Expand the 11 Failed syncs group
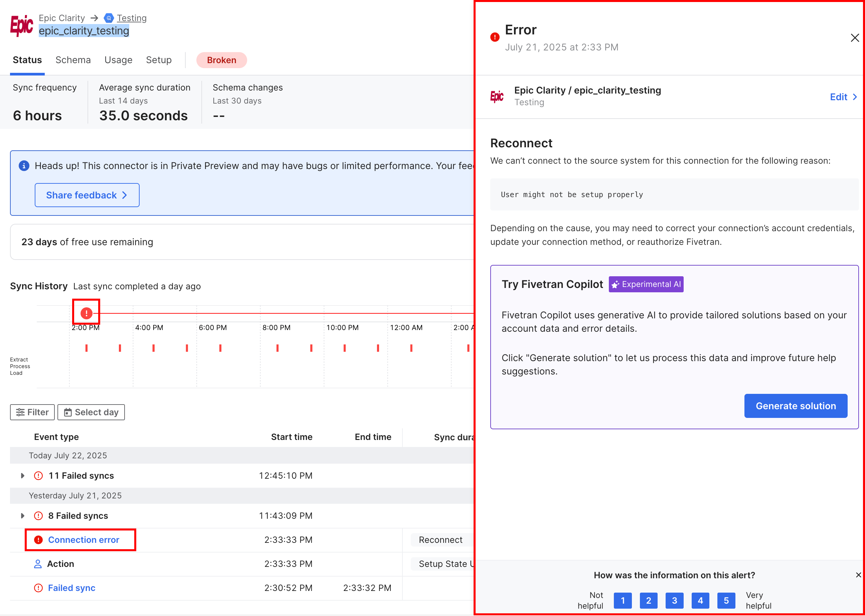The width and height of the screenshot is (865, 616). tap(23, 476)
